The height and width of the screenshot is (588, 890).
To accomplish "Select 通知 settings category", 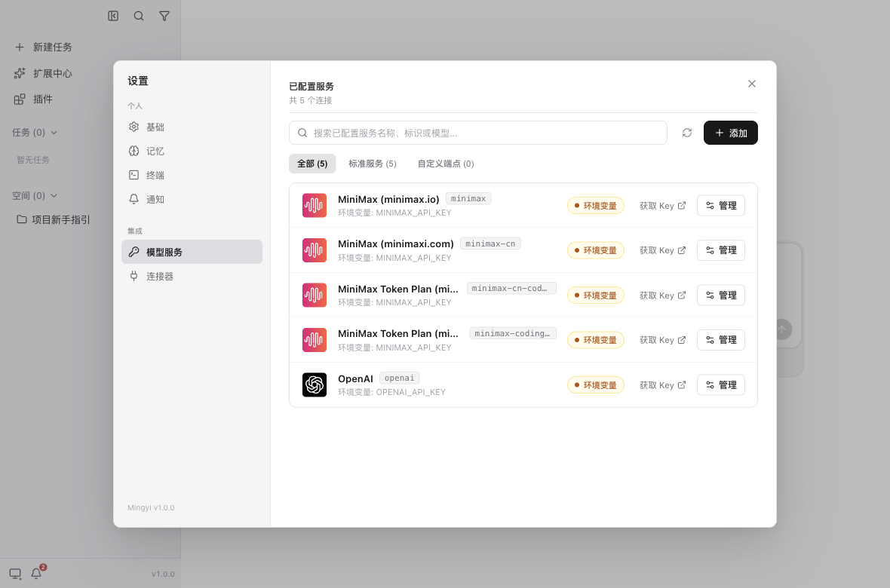I will pos(192,199).
